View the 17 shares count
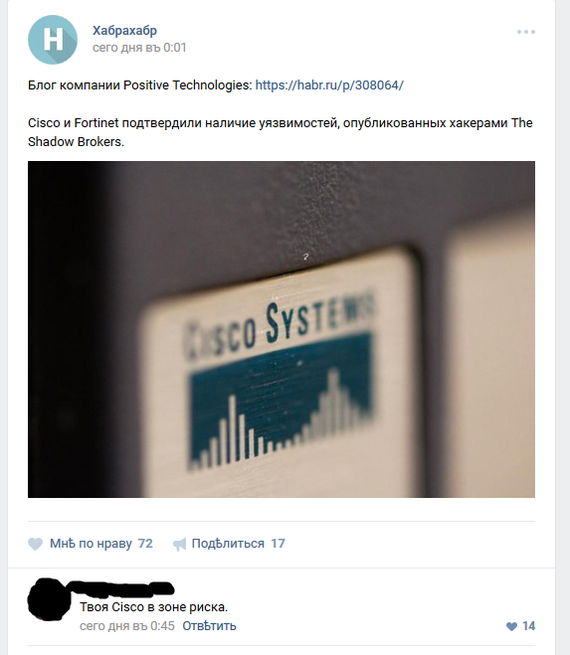The height and width of the screenshot is (655, 570). tap(278, 543)
